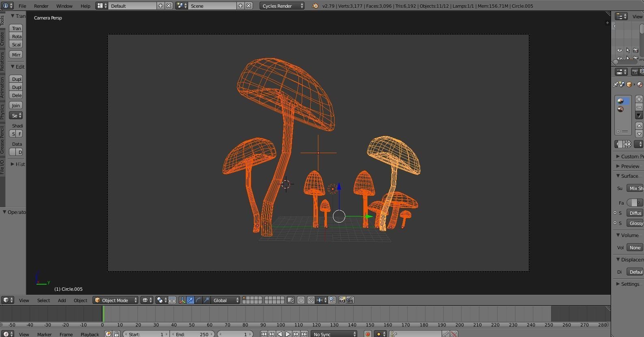Toggle use preview range clock icon

click(108, 334)
